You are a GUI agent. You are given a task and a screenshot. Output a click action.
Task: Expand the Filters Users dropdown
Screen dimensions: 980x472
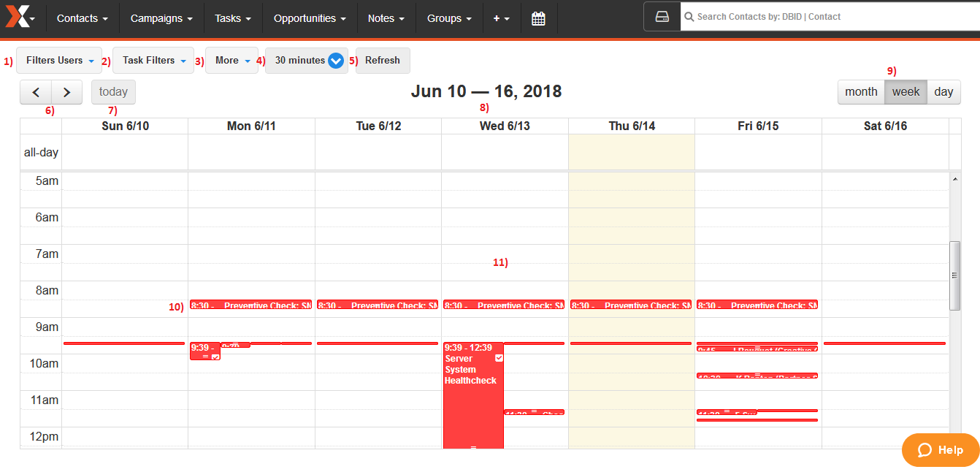click(x=59, y=61)
